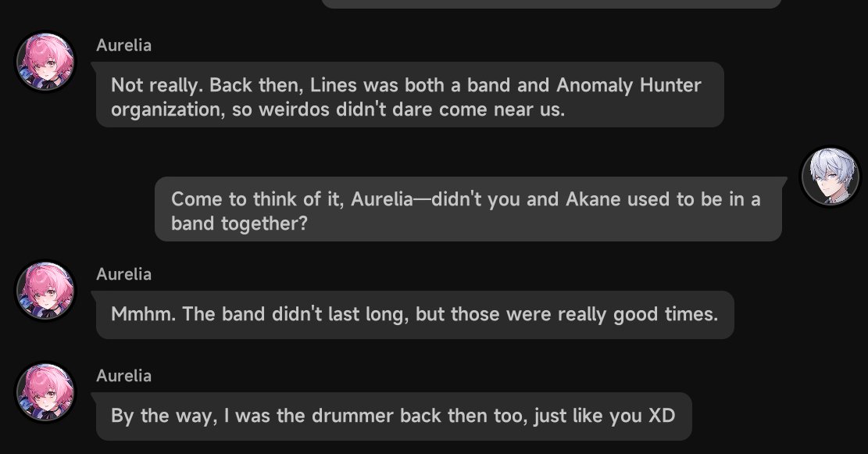Tap Aurelia's avatar beside the drummer message
The height and width of the screenshot is (454, 868).
click(45, 392)
